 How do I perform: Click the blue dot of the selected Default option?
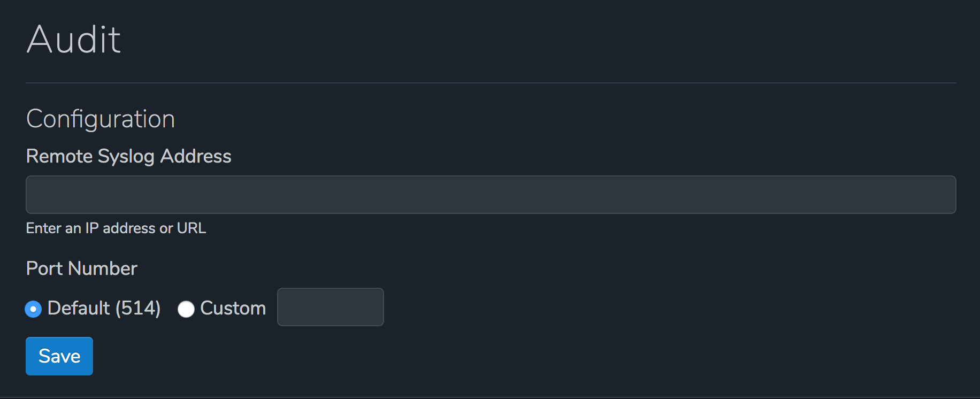(33, 309)
